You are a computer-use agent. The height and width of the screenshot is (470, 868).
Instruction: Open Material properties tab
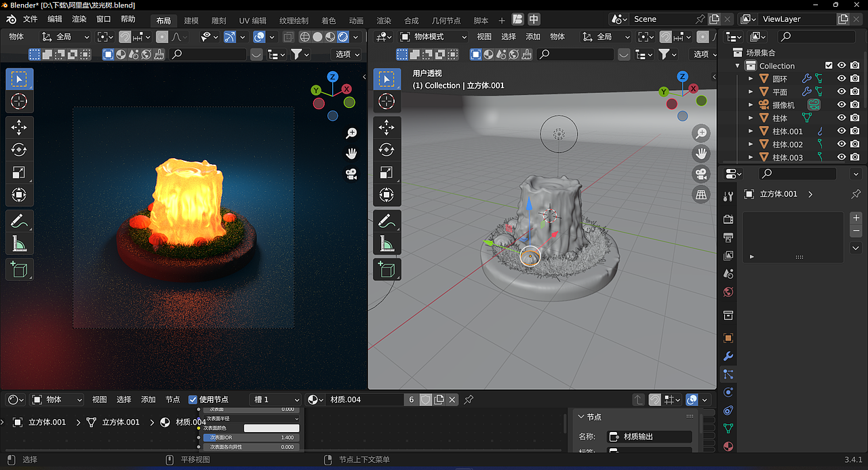click(x=728, y=447)
